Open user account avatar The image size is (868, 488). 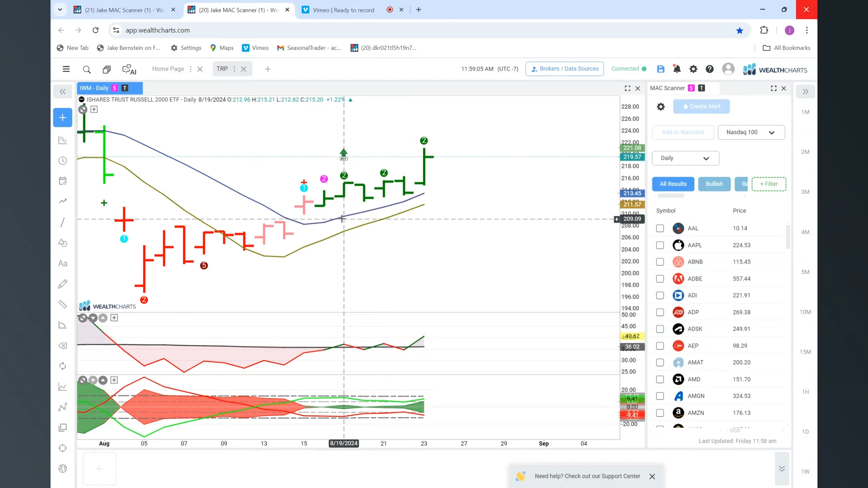[x=728, y=69]
